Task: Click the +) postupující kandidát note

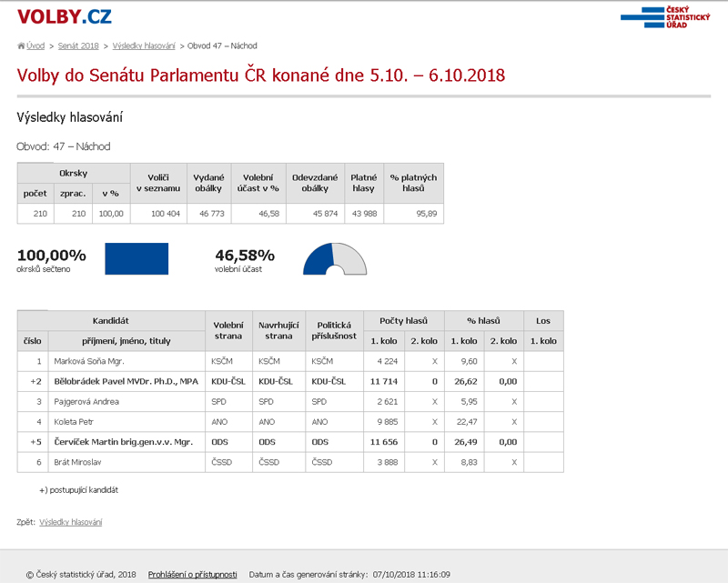Action: (78, 490)
